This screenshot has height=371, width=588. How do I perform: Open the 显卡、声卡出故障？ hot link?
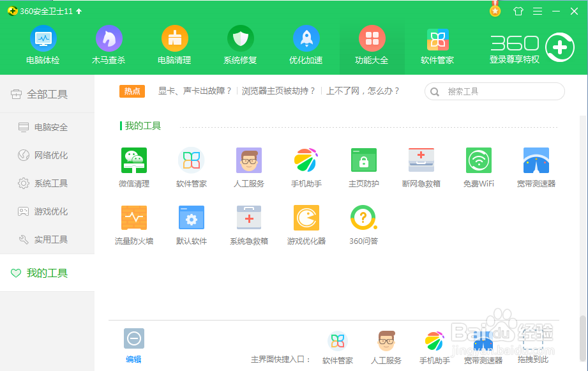(x=195, y=91)
